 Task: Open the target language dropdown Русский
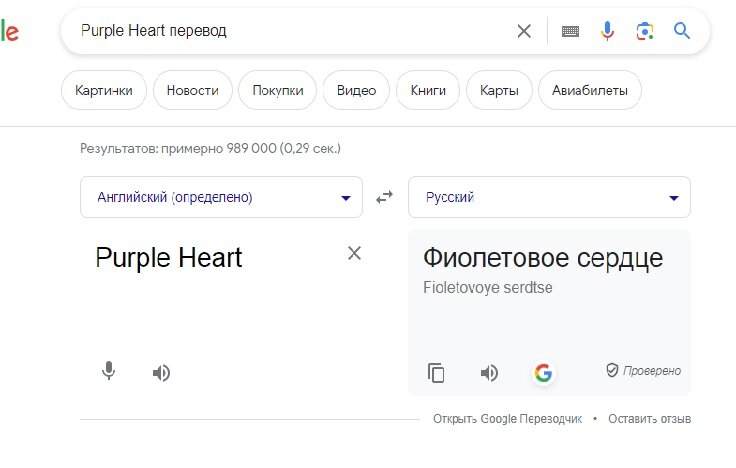point(549,197)
